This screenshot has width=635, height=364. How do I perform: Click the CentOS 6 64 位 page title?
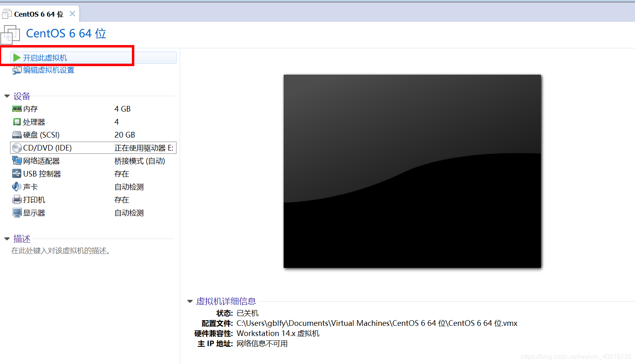(66, 33)
